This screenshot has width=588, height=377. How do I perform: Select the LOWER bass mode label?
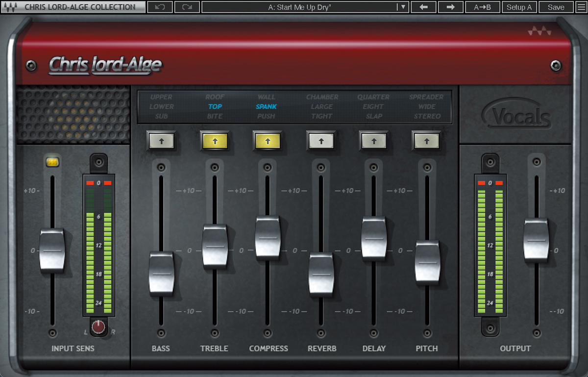(x=161, y=106)
